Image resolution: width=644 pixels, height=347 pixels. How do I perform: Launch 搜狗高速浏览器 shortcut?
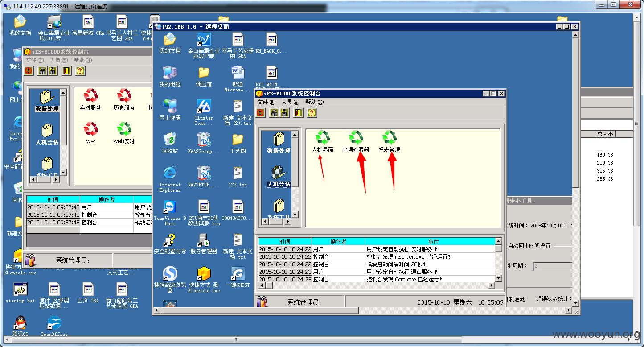click(x=170, y=280)
